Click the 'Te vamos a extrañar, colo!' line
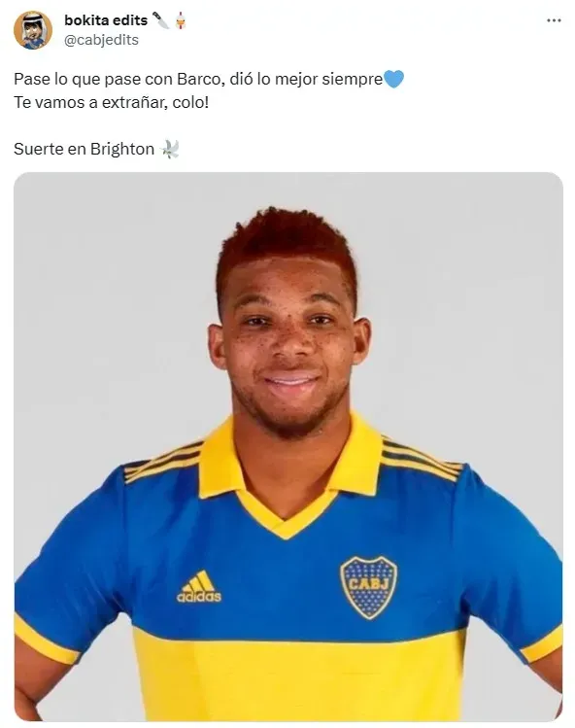The height and width of the screenshot is (728, 575). 112,102
